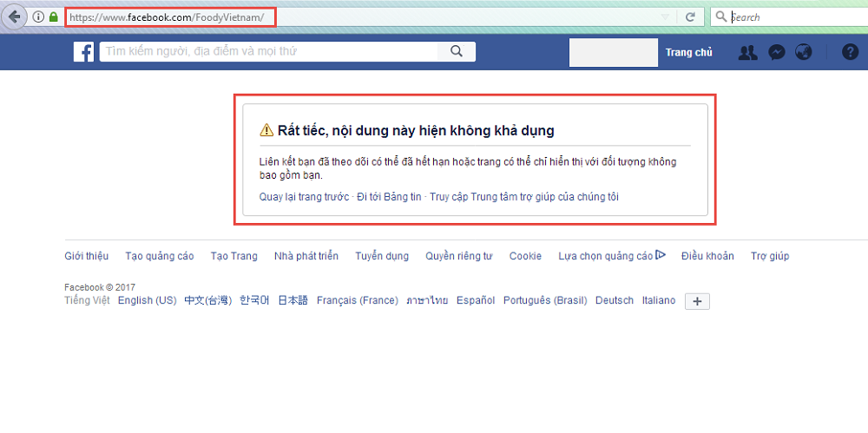Go to Trang chủ in Facebook header
This screenshot has height=433, width=868.
point(688,53)
